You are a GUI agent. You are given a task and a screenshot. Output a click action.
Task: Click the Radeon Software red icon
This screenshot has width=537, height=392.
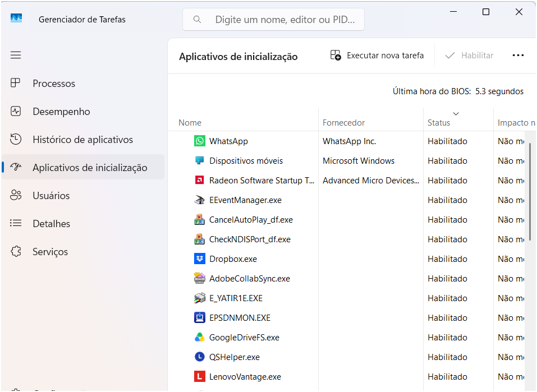(x=200, y=180)
